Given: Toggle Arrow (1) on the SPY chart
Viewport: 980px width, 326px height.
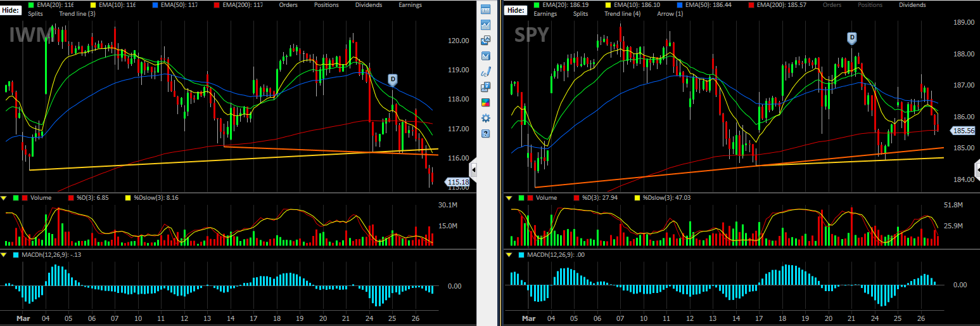Looking at the screenshot, I should click(670, 13).
